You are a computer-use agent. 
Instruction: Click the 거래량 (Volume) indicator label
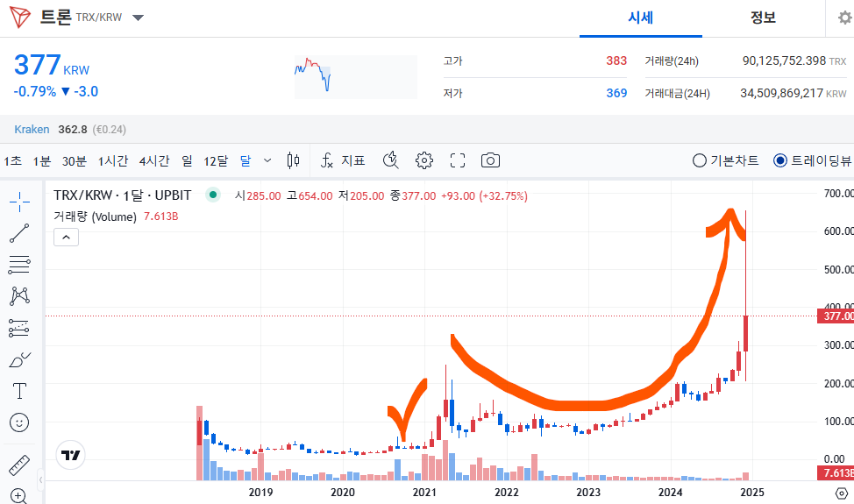click(x=96, y=217)
